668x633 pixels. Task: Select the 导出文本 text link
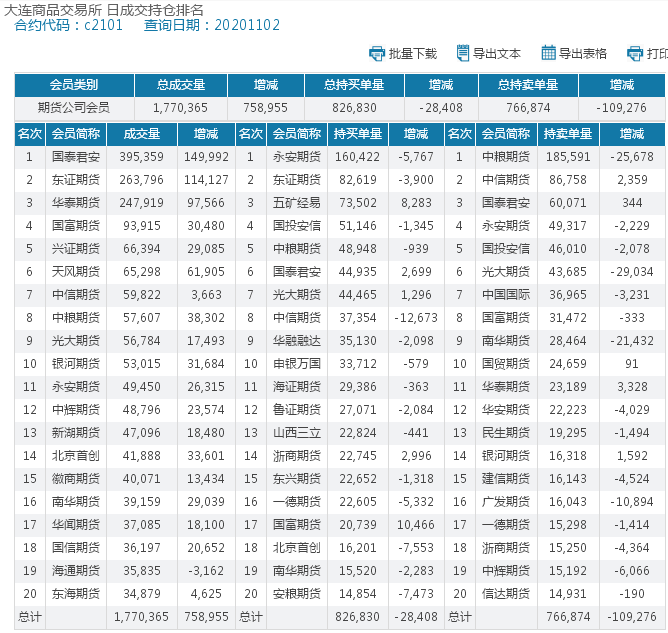coord(497,54)
